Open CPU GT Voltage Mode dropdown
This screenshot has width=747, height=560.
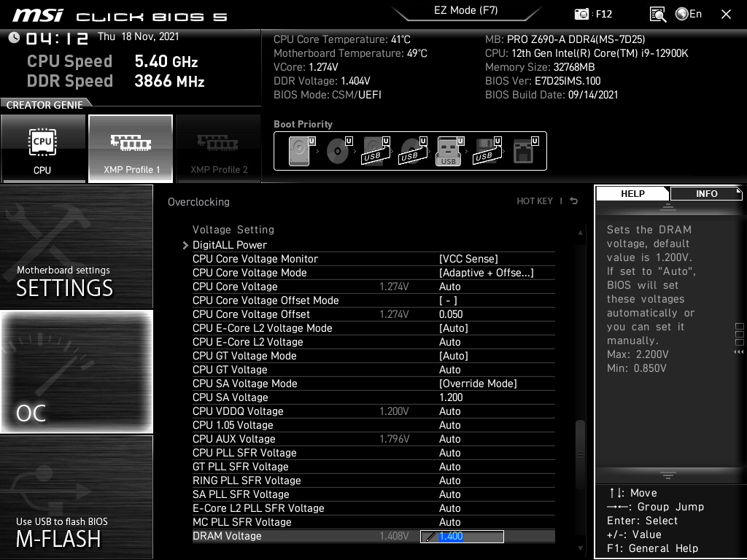pyautogui.click(x=454, y=355)
